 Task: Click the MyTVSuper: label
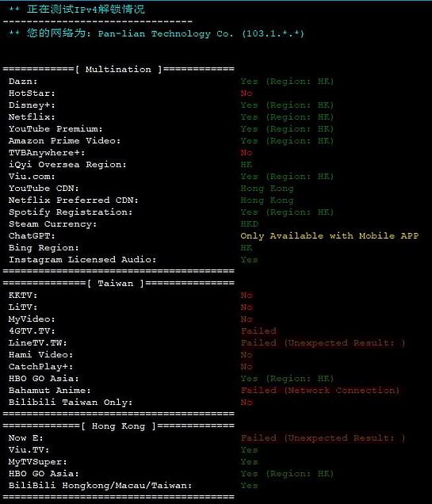tap(38, 461)
